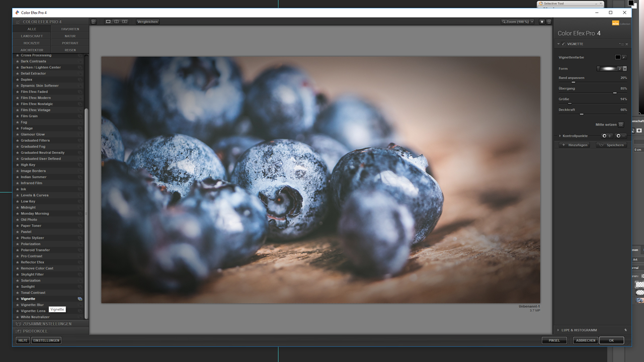Select the Selective Tool window title
Screen dimensions: 644x362
coord(553,4)
